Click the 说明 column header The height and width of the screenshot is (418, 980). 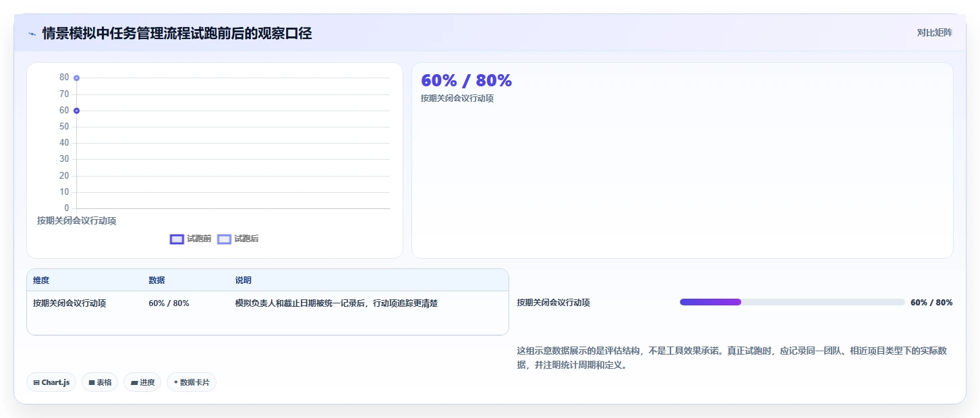(x=243, y=280)
